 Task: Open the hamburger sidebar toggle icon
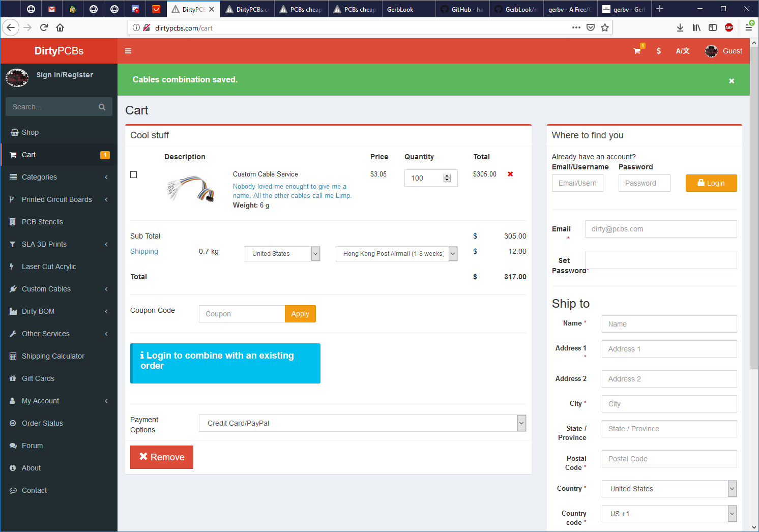point(128,51)
